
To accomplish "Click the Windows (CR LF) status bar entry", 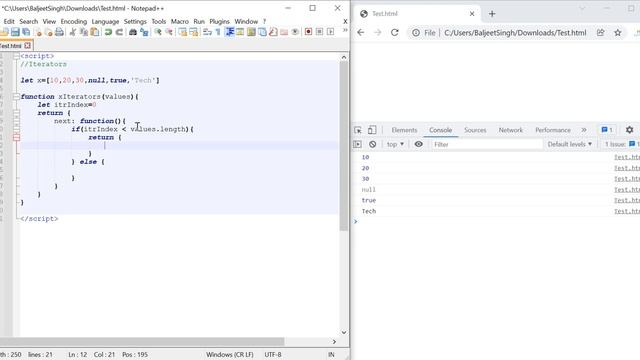I will [230, 355].
